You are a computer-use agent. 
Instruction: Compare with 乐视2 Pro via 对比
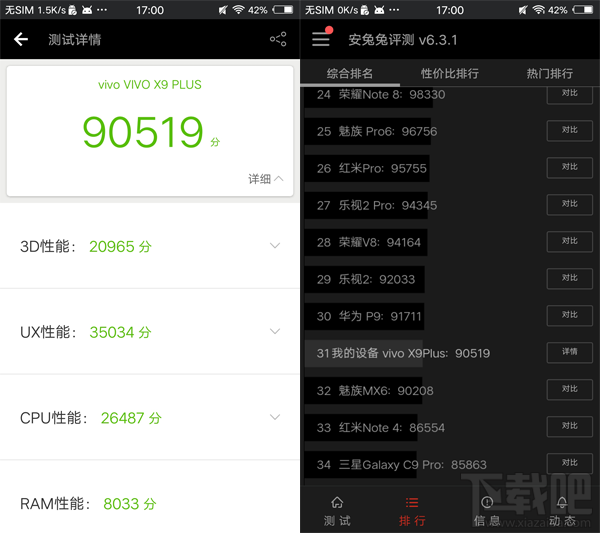tap(569, 205)
